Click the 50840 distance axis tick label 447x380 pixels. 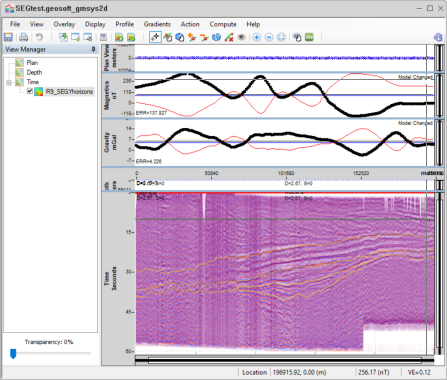(x=211, y=173)
